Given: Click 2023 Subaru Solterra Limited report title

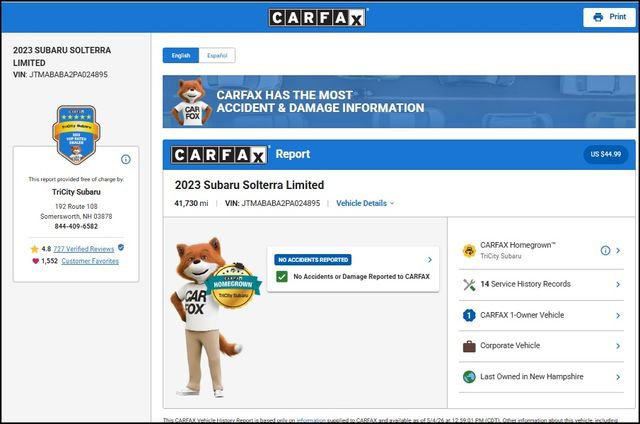Looking at the screenshot, I should [249, 185].
